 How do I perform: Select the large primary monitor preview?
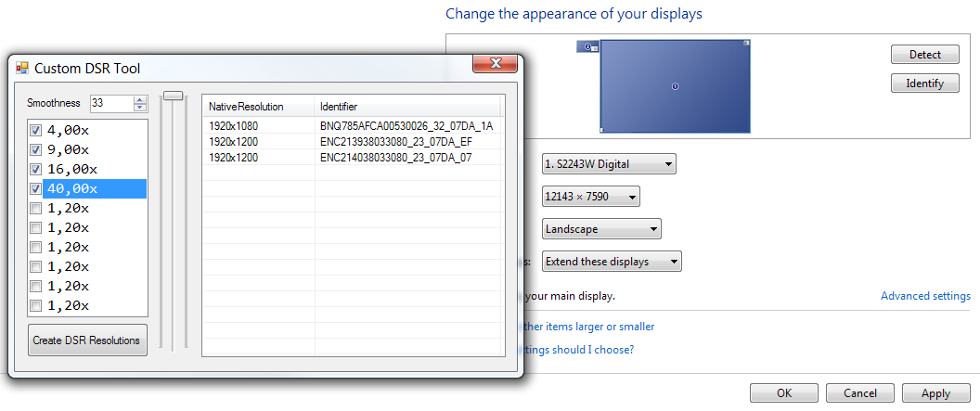pyautogui.click(x=675, y=86)
